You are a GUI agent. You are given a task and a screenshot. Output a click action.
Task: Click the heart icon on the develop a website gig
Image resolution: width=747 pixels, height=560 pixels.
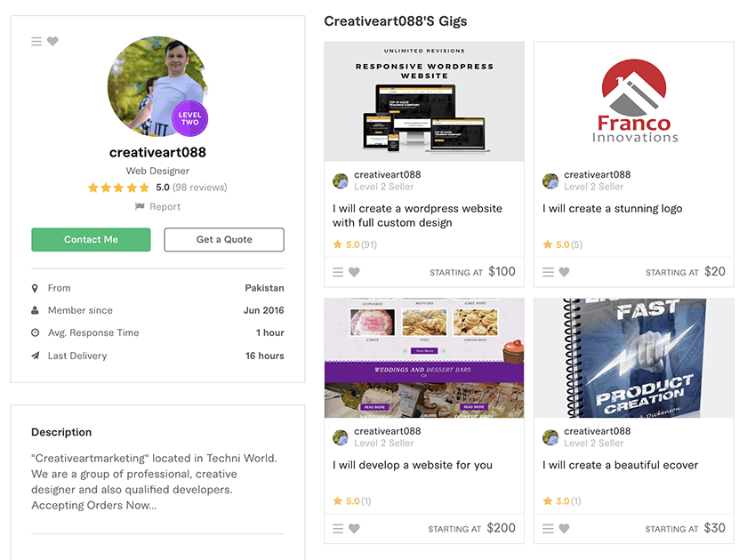tap(354, 529)
